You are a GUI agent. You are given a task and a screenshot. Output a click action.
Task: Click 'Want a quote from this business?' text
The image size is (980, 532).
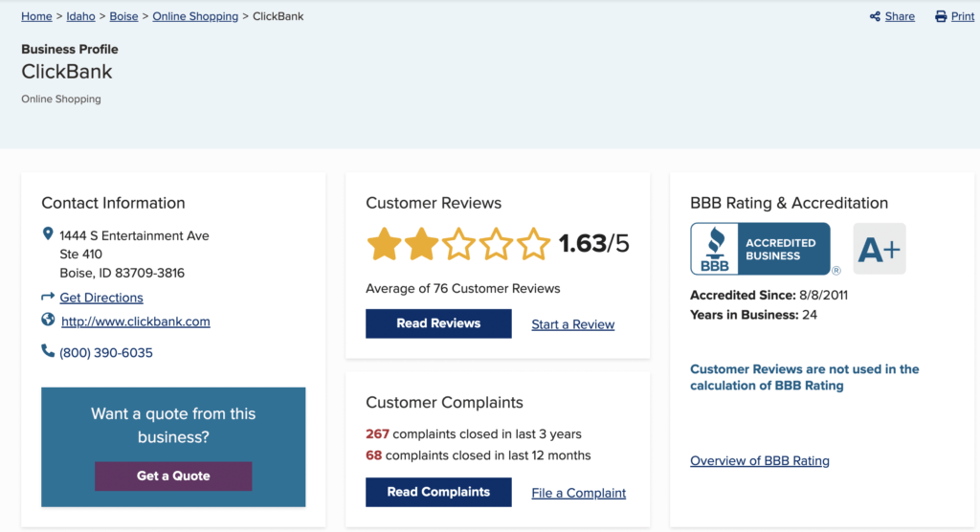click(173, 425)
